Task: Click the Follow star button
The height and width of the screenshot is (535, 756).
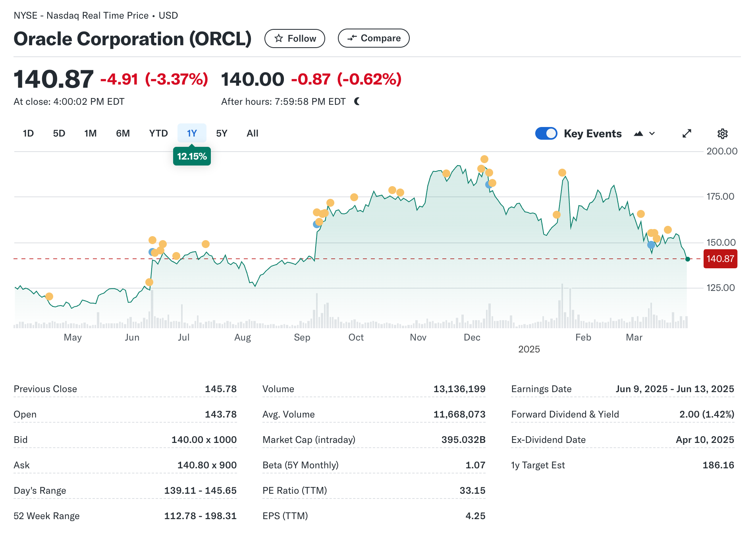Action: pyautogui.click(x=295, y=38)
